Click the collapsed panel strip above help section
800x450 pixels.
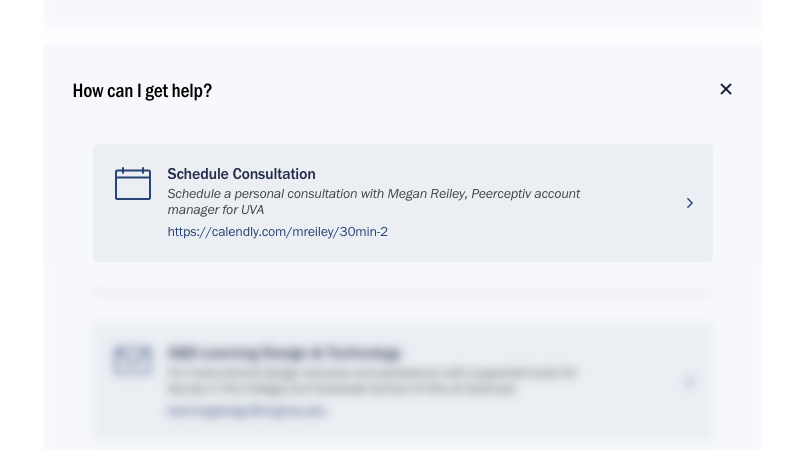click(403, 13)
